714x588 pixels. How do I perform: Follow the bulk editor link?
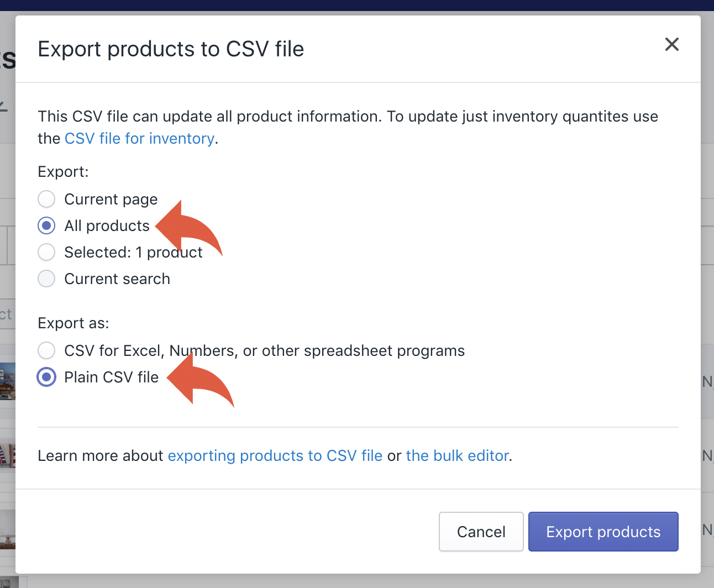click(x=457, y=455)
